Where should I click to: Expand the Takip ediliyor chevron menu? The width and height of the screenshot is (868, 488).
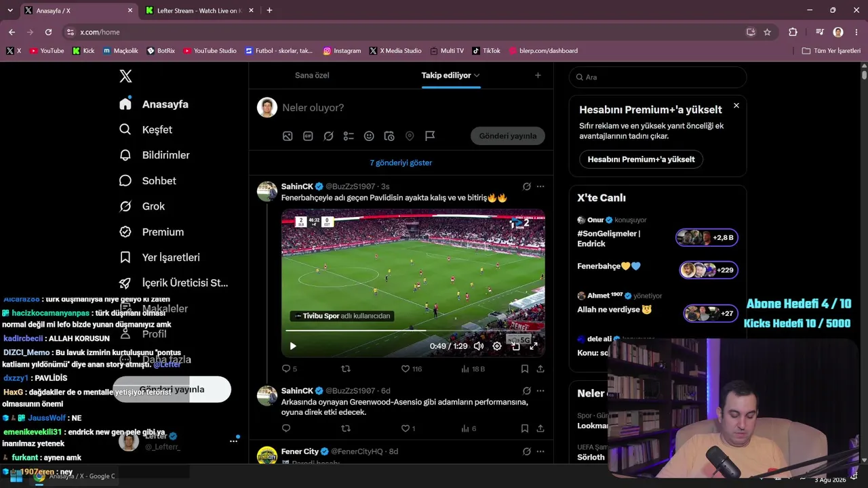point(477,75)
